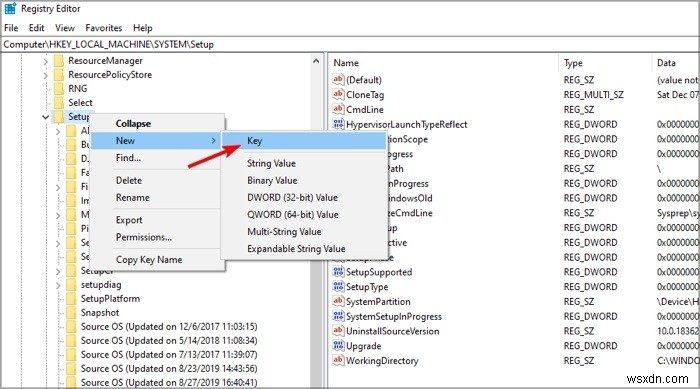The image size is (700, 389).
Task: Click Export in the context menu
Action: (x=129, y=220)
